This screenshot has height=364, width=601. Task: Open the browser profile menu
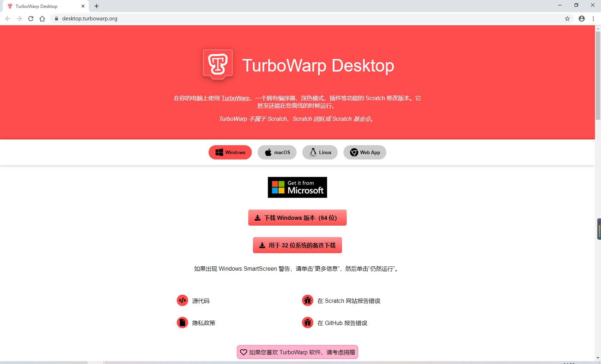pos(582,19)
